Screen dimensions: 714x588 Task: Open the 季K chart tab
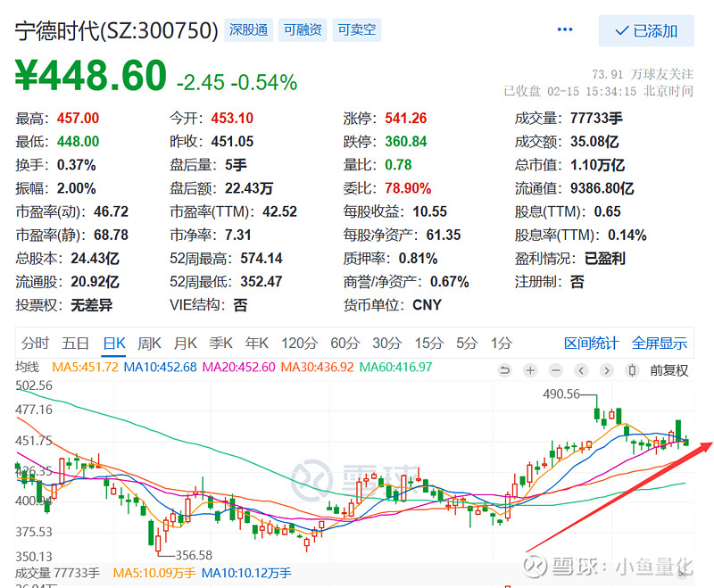coord(220,344)
